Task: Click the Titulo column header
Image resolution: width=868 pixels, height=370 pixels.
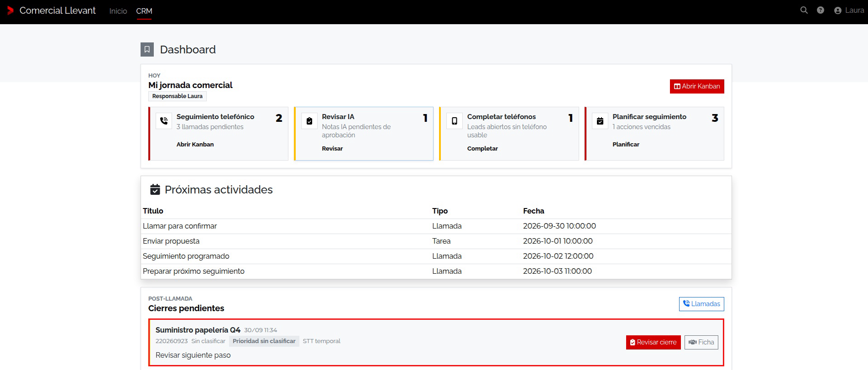Action: tap(153, 211)
